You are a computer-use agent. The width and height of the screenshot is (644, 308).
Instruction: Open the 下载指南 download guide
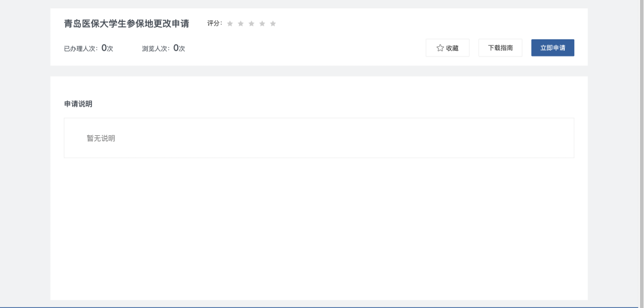tap(500, 48)
